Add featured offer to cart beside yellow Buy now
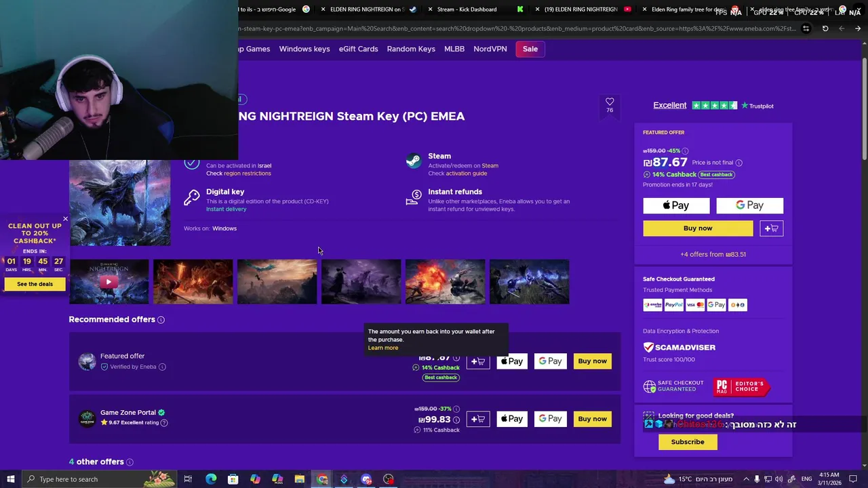 point(772,228)
